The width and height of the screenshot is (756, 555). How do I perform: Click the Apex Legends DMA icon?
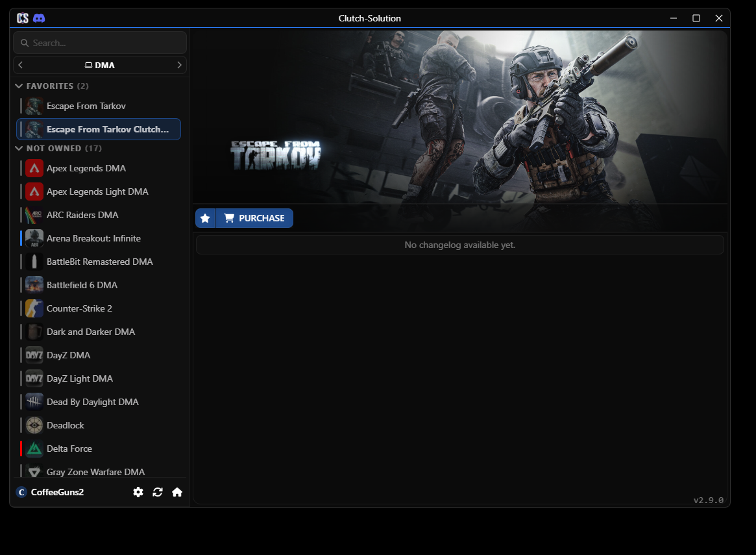coord(34,168)
